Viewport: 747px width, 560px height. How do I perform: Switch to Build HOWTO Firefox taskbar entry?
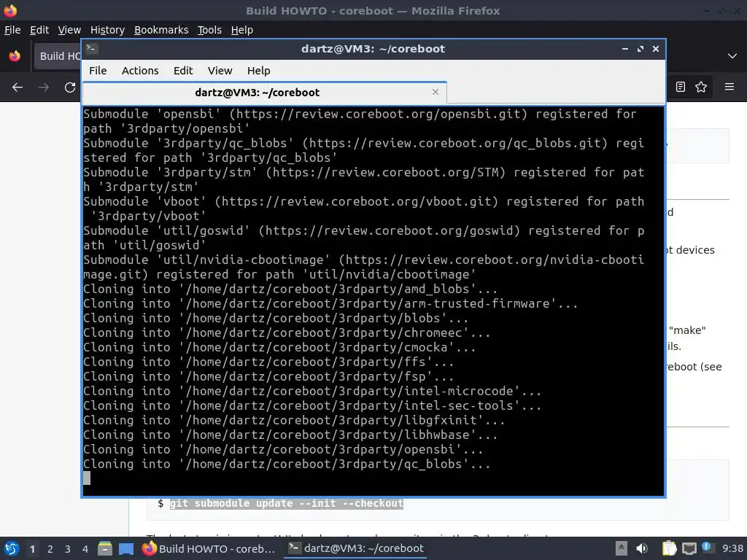tap(209, 548)
